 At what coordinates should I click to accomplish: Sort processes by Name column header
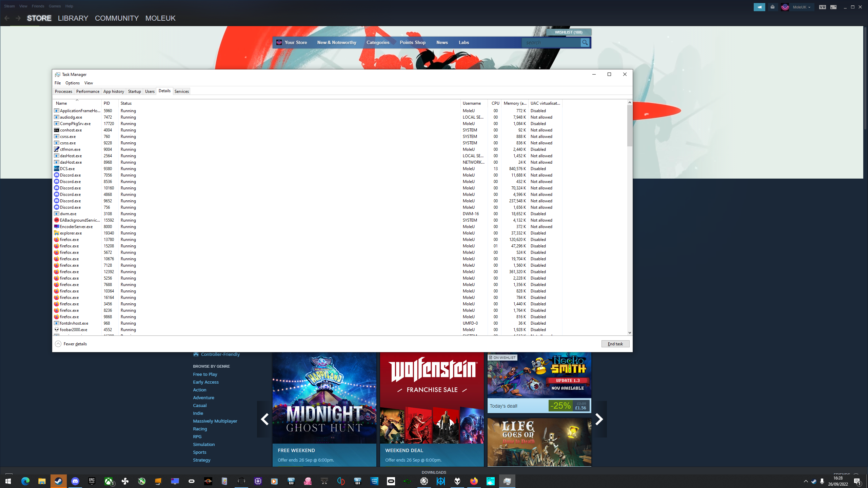(x=77, y=103)
